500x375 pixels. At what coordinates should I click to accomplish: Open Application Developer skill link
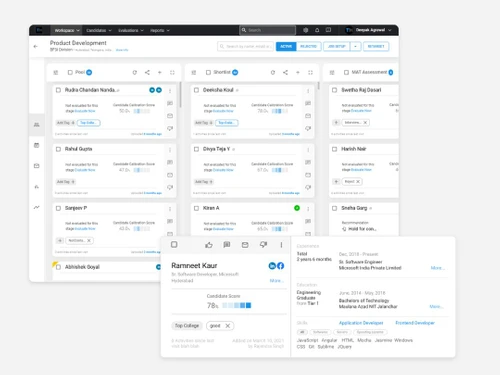coord(361,323)
